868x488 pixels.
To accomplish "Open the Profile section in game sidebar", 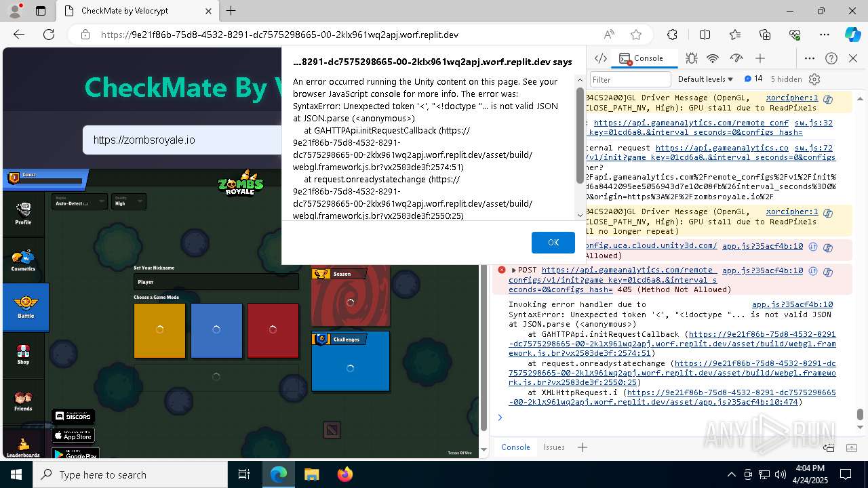I will pos(24,213).
